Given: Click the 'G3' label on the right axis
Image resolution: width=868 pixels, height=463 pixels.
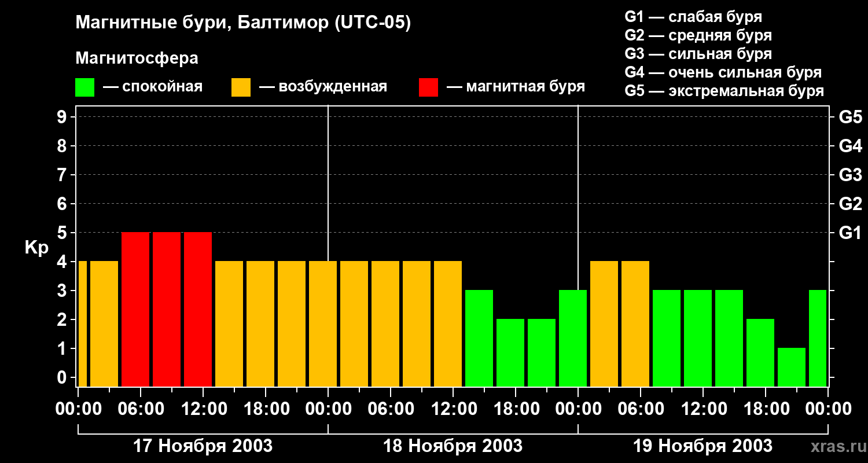Looking at the screenshot, I should point(850,175).
